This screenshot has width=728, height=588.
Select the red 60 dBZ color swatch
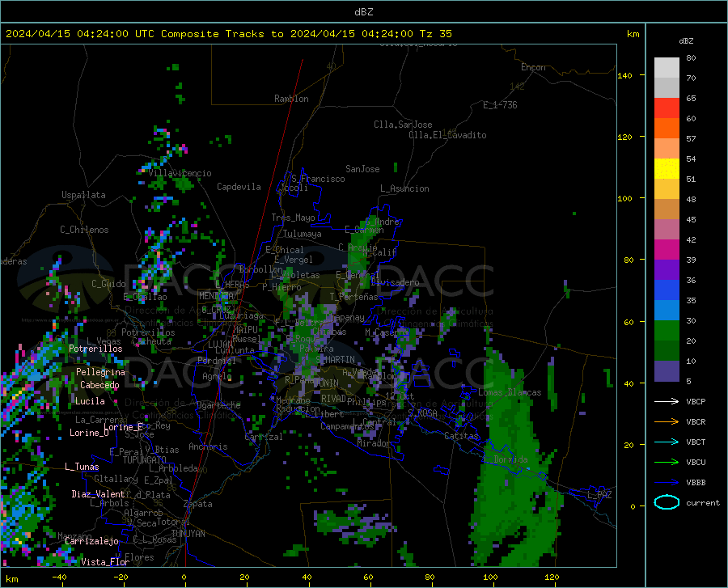[667, 108]
